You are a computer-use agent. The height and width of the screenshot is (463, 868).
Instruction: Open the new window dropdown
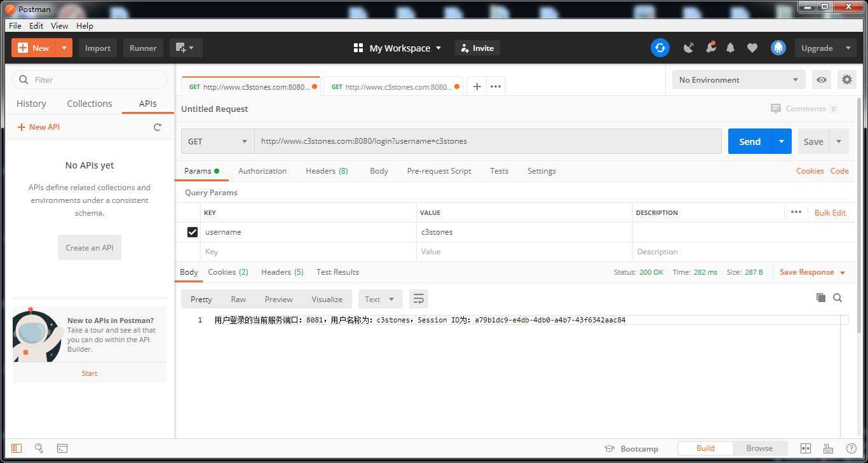[186, 48]
